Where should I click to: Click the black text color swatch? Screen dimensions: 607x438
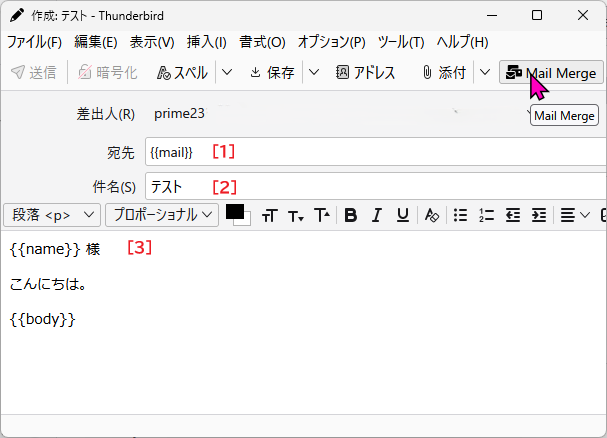pos(235,211)
